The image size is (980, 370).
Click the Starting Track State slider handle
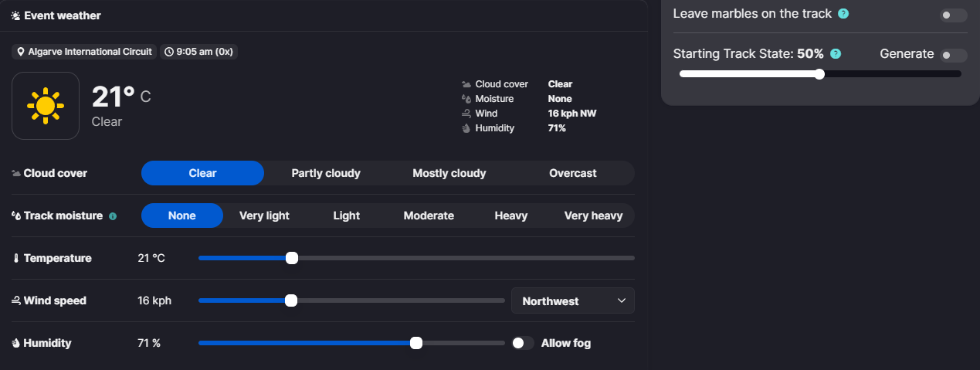pyautogui.click(x=819, y=74)
